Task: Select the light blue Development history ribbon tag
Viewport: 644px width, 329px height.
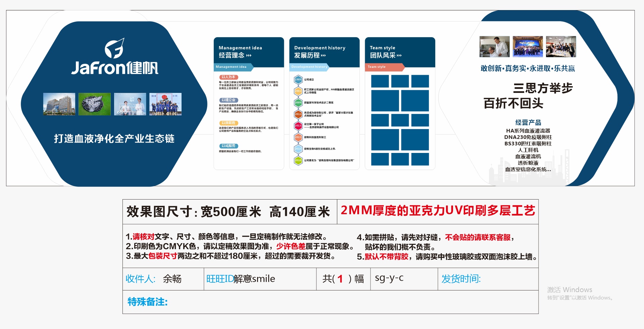Action: [309, 67]
